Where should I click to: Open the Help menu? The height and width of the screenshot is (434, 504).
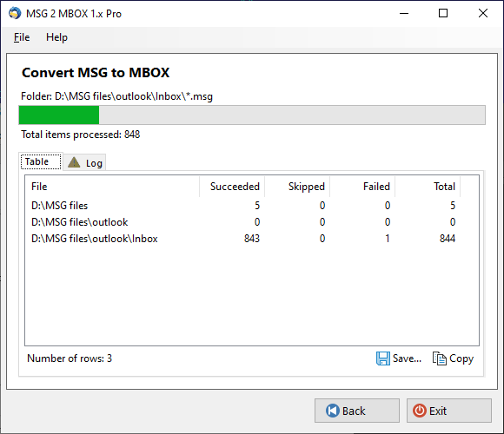56,37
